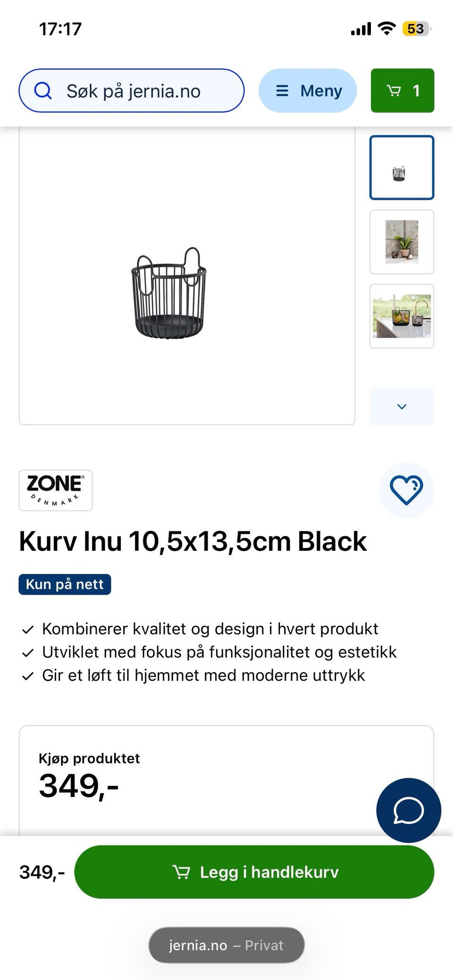Expand more thumbnails with down chevron

tap(402, 407)
